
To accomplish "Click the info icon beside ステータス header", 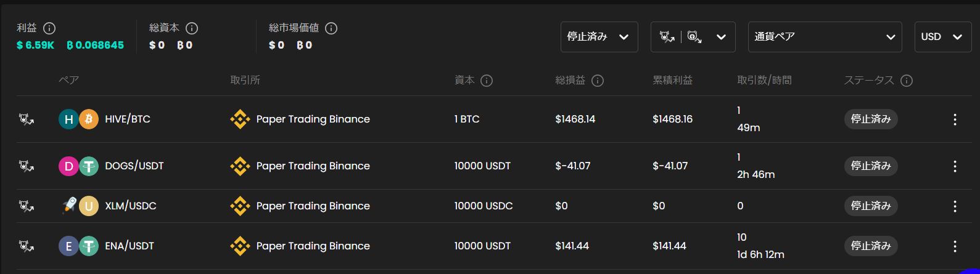I will (907, 81).
